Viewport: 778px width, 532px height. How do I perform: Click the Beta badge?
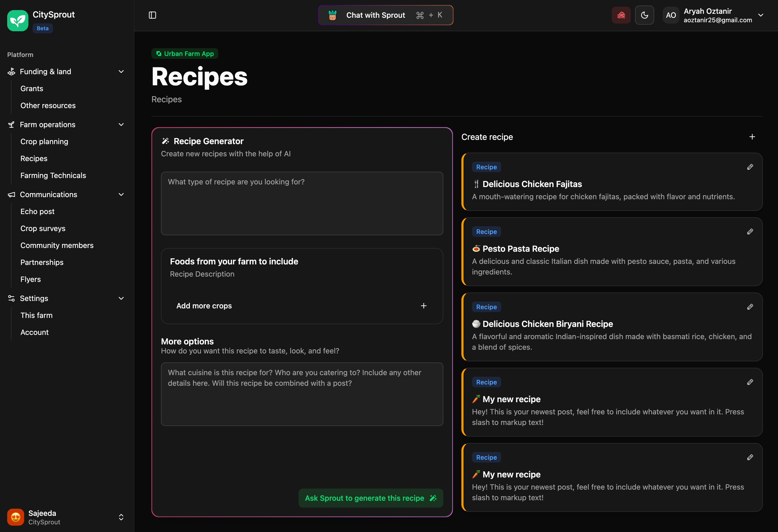(x=43, y=28)
